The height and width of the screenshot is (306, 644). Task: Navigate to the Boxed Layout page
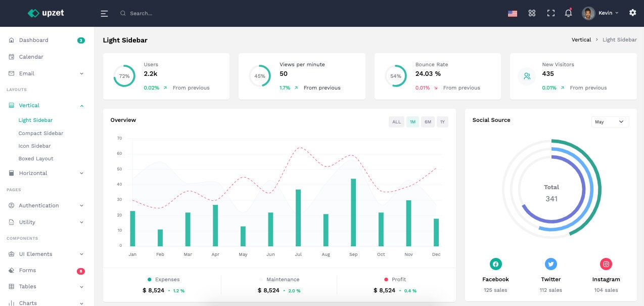coord(34,158)
